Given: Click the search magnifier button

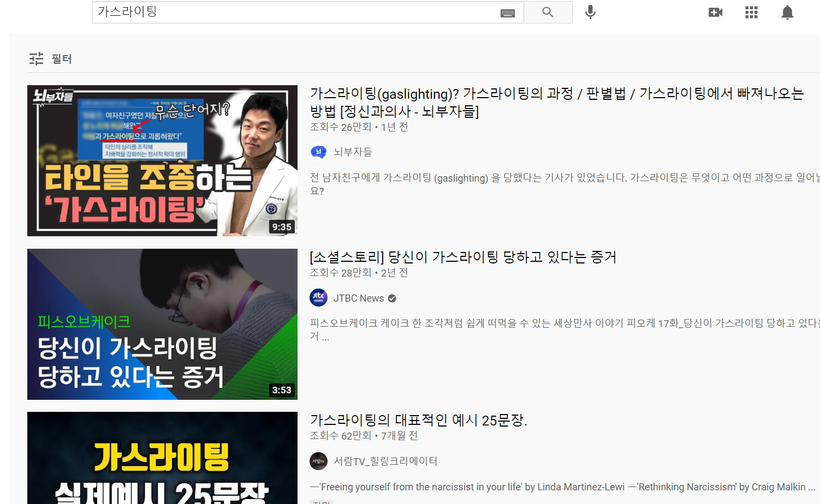Looking at the screenshot, I should pyautogui.click(x=548, y=12).
